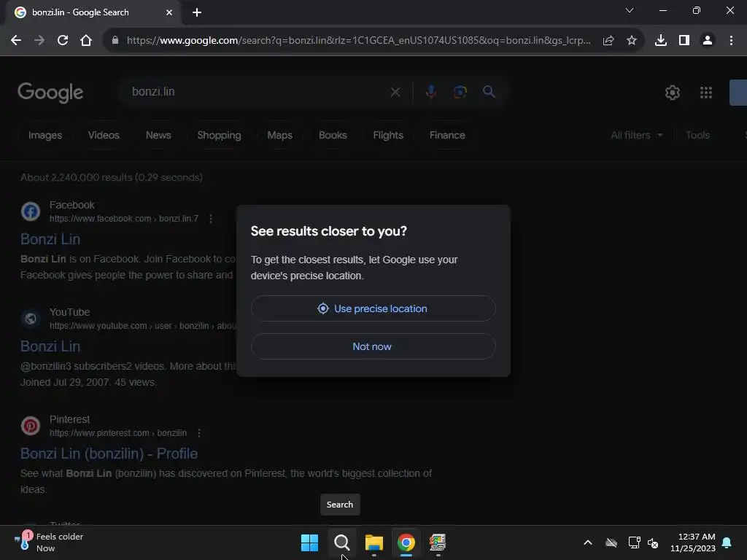Open Windows taskbar Search
This screenshot has width=747, height=560.
(x=341, y=542)
